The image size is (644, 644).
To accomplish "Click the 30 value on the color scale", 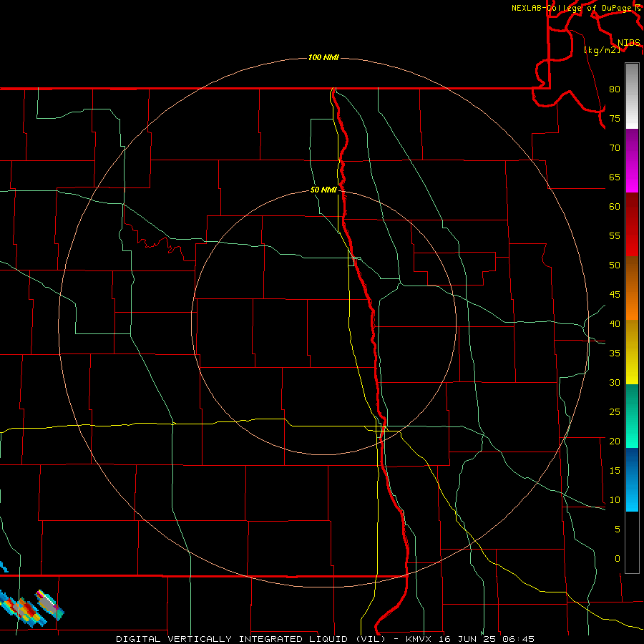I will (615, 382).
